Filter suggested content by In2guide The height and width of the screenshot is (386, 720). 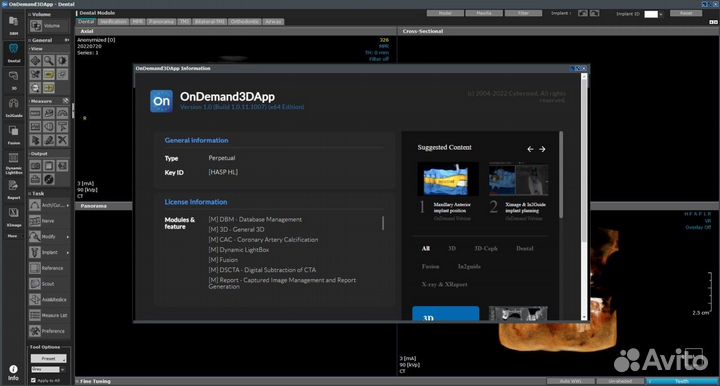point(469,266)
